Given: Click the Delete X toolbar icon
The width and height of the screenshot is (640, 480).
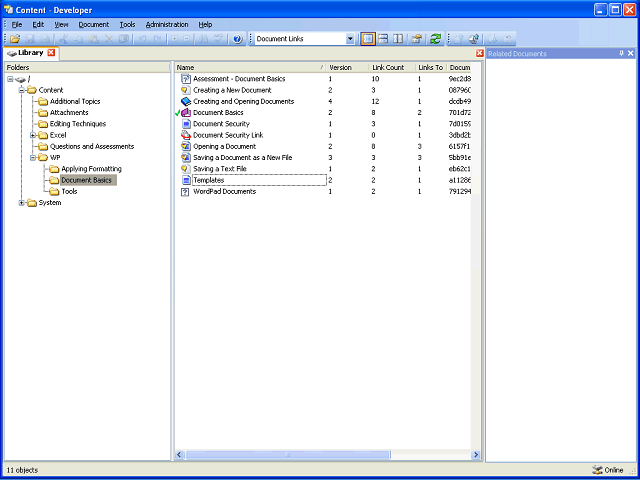Looking at the screenshot, I should [x=109, y=39].
